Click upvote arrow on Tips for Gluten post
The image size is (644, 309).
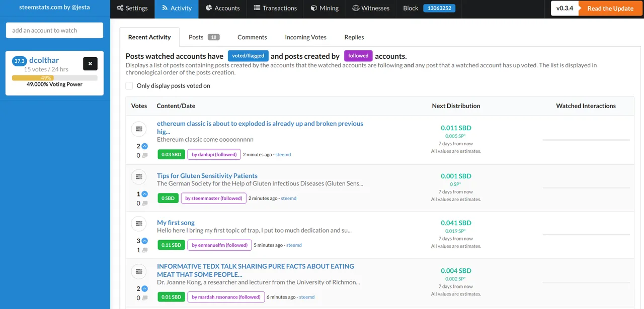145,194
